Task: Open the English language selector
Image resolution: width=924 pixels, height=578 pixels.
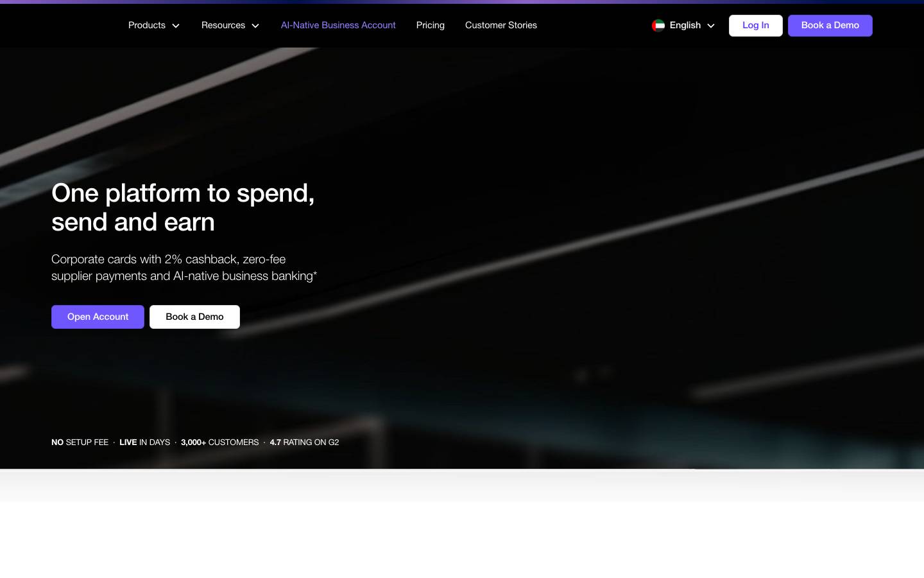Action: coord(683,26)
